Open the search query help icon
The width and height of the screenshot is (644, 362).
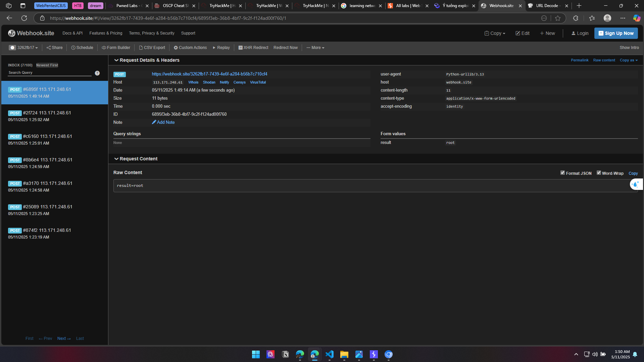[97, 73]
